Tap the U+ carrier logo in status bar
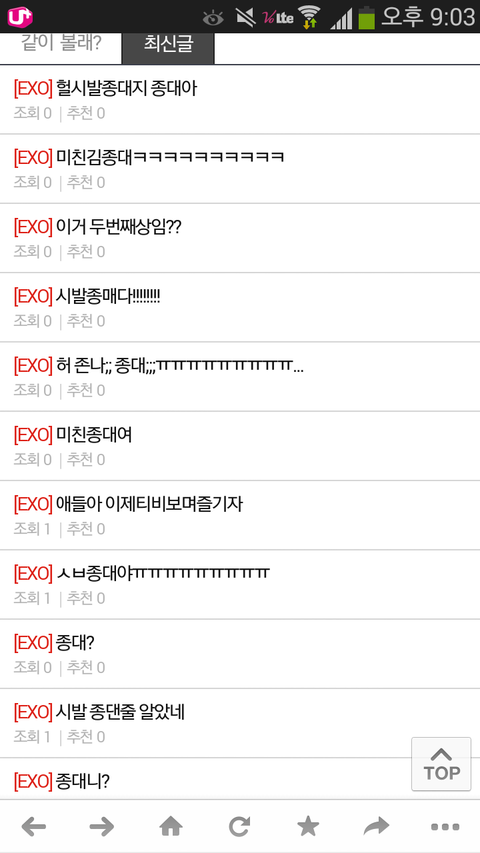This screenshot has width=480, height=853. pyautogui.click(x=20, y=17)
